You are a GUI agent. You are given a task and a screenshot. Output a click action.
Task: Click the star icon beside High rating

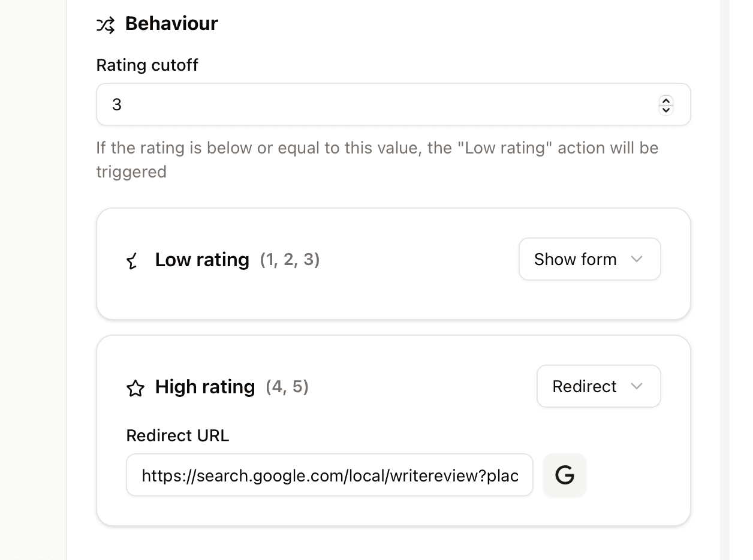(x=135, y=388)
